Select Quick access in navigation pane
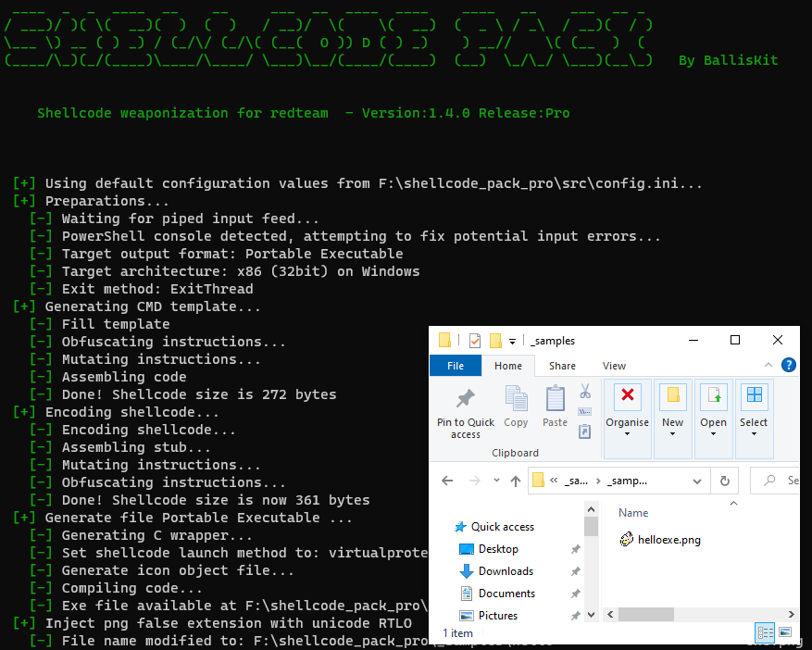812x650 pixels. point(503,527)
